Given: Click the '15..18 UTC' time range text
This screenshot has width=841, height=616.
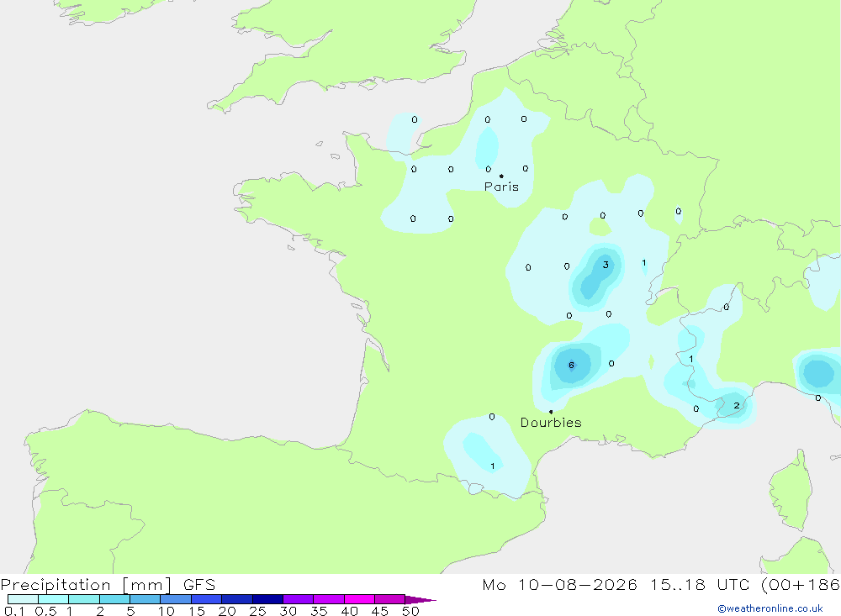Looking at the screenshot, I should [700, 585].
